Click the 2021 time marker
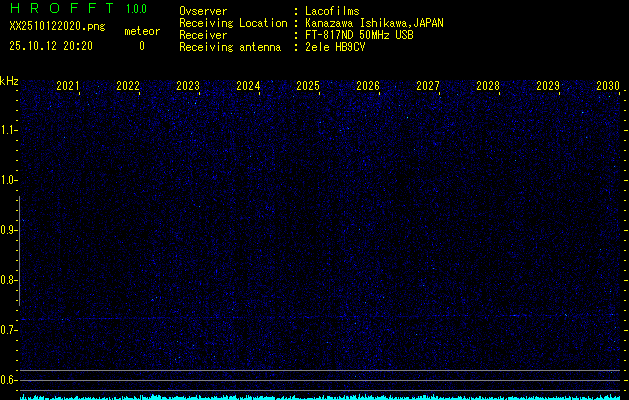This screenshot has height=400, width=629. coord(68,86)
